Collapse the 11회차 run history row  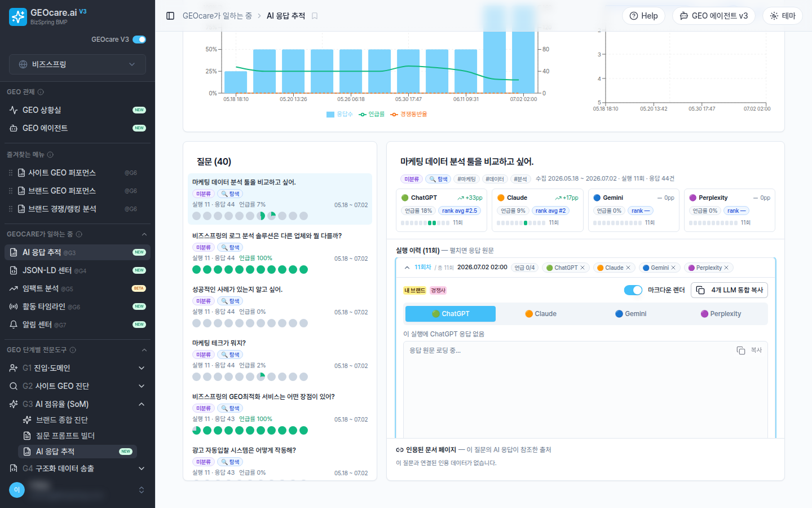point(407,268)
